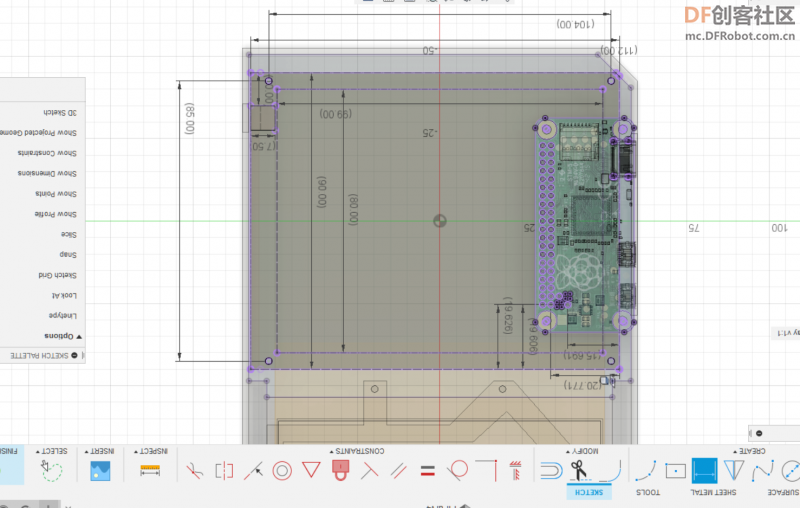Select the (15.691) dimension text
800x508 pixels.
point(583,355)
